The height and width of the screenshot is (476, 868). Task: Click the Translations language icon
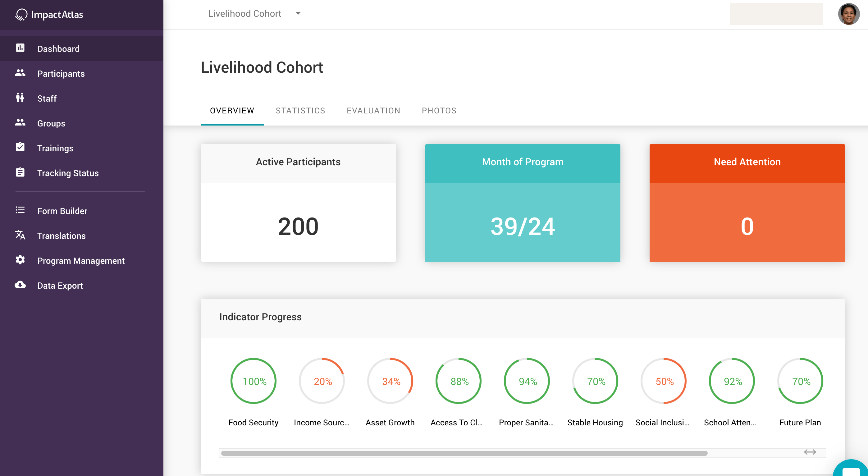[x=20, y=235]
